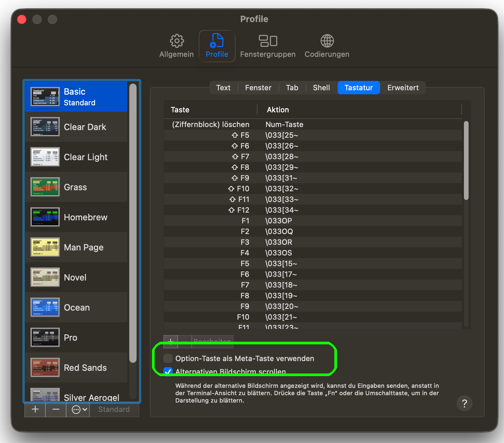The height and width of the screenshot is (443, 504).
Task: Switch to the Fenster tab
Action: [258, 88]
